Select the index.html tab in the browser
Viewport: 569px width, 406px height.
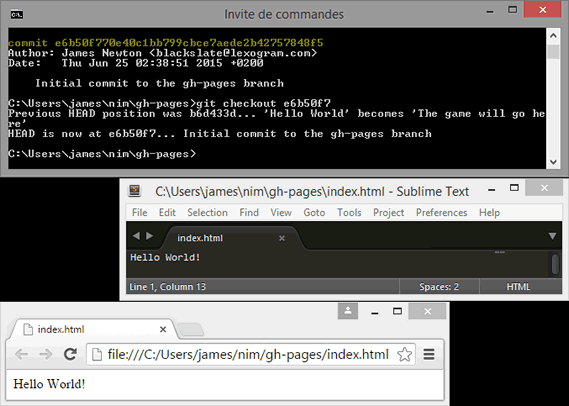point(94,329)
